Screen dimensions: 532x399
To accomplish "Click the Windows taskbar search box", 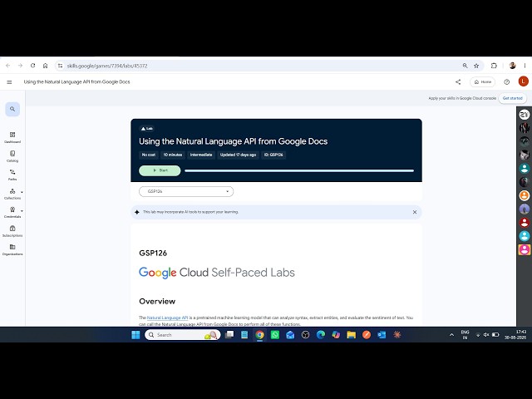I will [x=183, y=335].
